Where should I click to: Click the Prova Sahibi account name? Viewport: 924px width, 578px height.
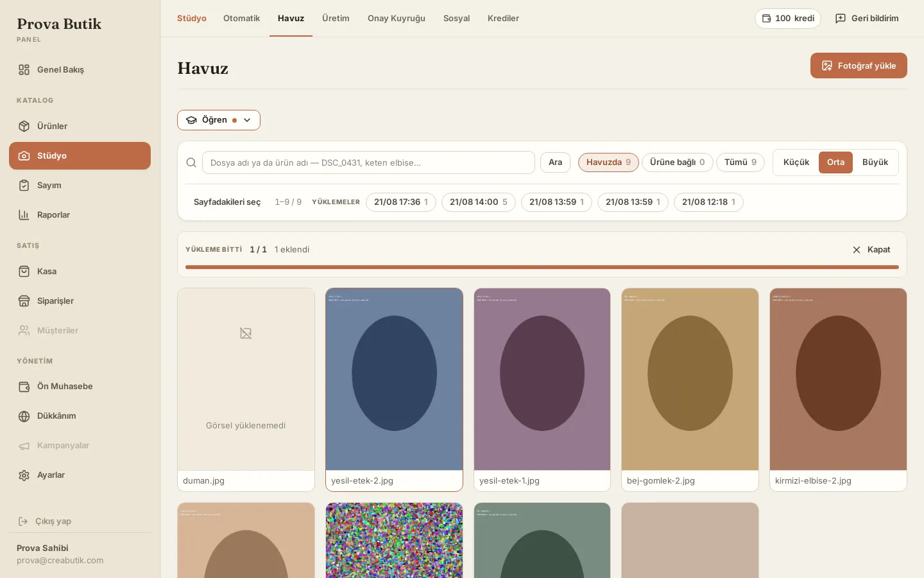click(x=42, y=548)
